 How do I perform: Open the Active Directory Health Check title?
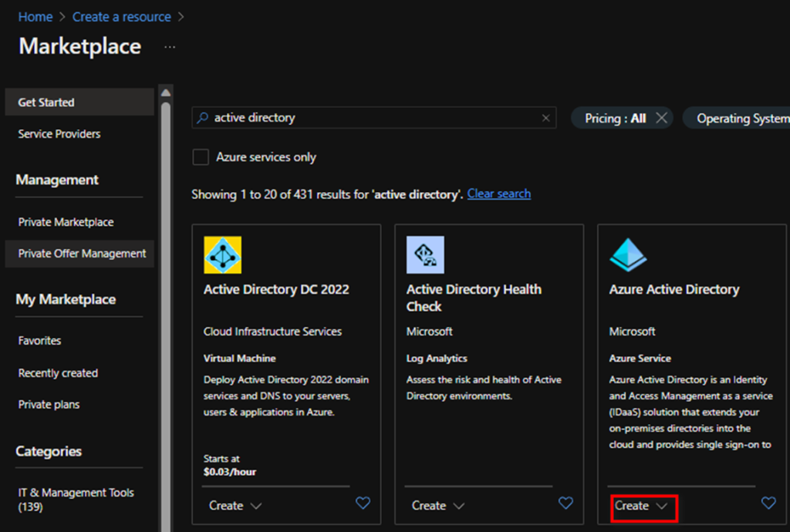pyautogui.click(x=474, y=298)
